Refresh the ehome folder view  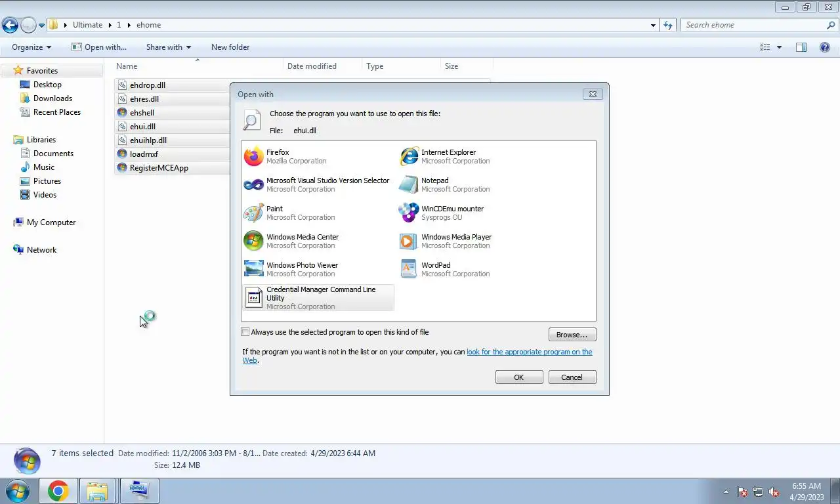click(668, 25)
